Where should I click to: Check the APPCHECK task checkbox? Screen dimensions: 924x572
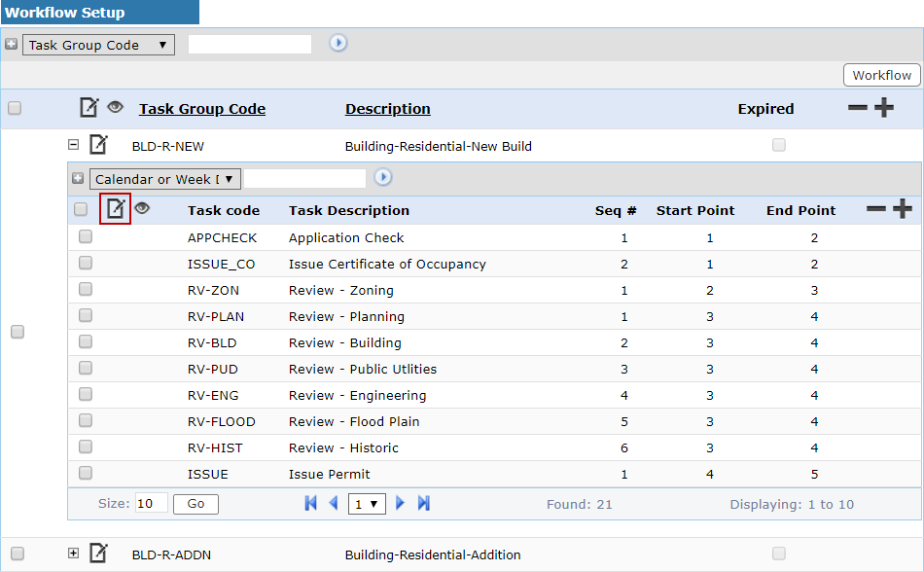click(86, 236)
